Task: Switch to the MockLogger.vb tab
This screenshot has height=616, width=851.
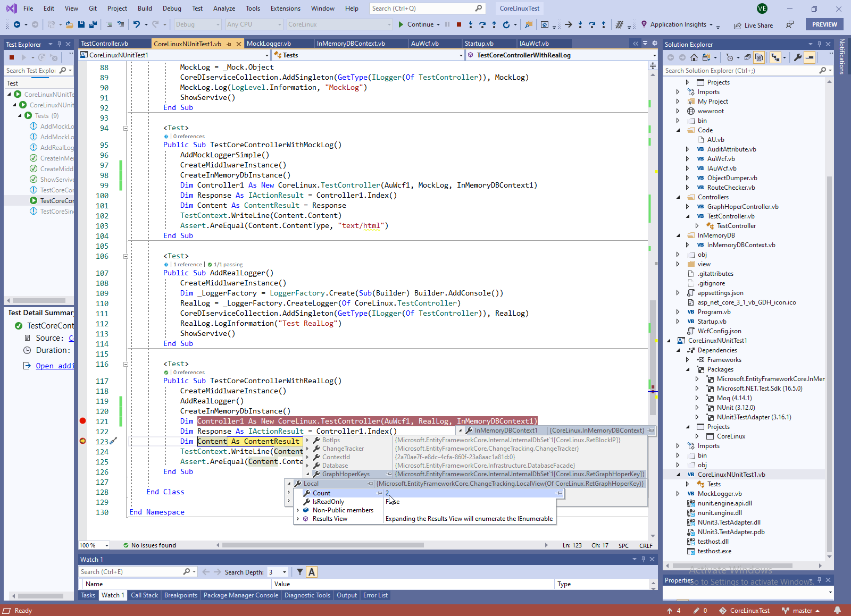Action: tap(269, 44)
